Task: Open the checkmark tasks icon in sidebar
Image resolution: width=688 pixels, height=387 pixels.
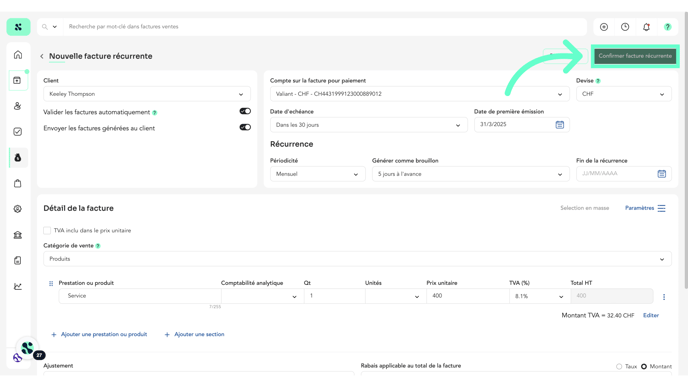Action: (18, 132)
